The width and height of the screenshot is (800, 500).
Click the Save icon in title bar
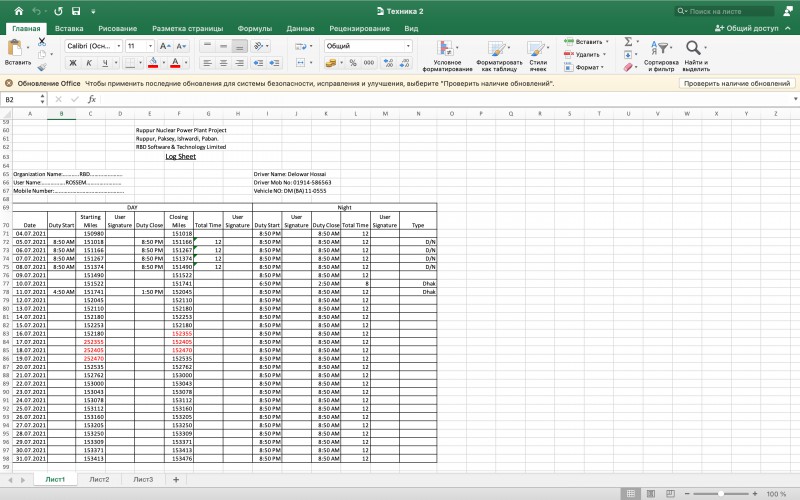point(76,11)
